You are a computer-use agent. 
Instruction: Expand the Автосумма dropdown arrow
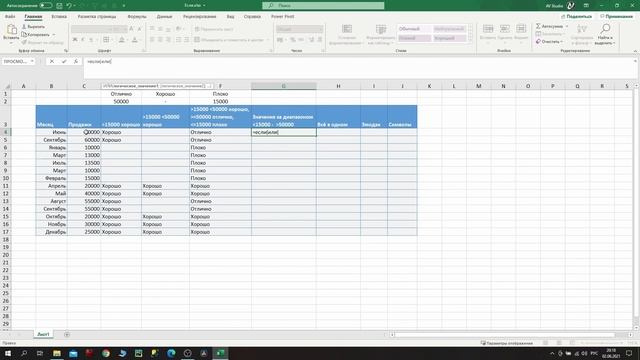(567, 26)
